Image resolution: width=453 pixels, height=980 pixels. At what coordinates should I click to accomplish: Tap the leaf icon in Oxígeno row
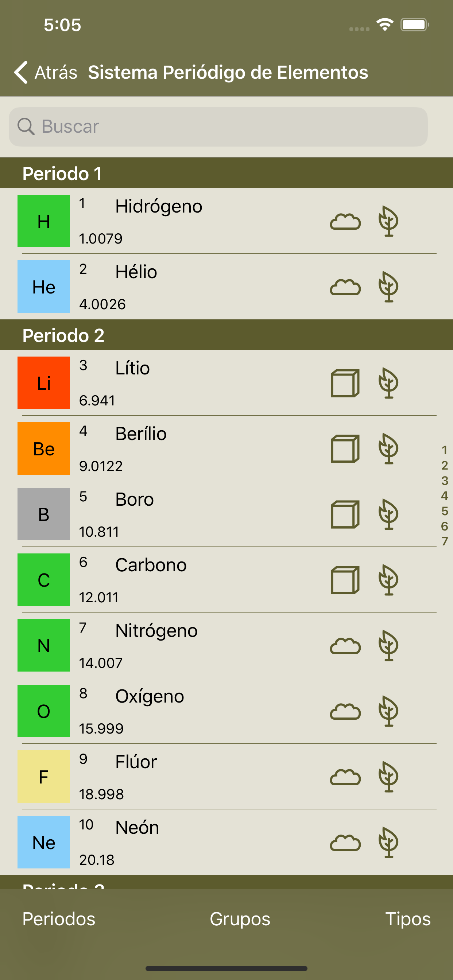click(x=388, y=711)
